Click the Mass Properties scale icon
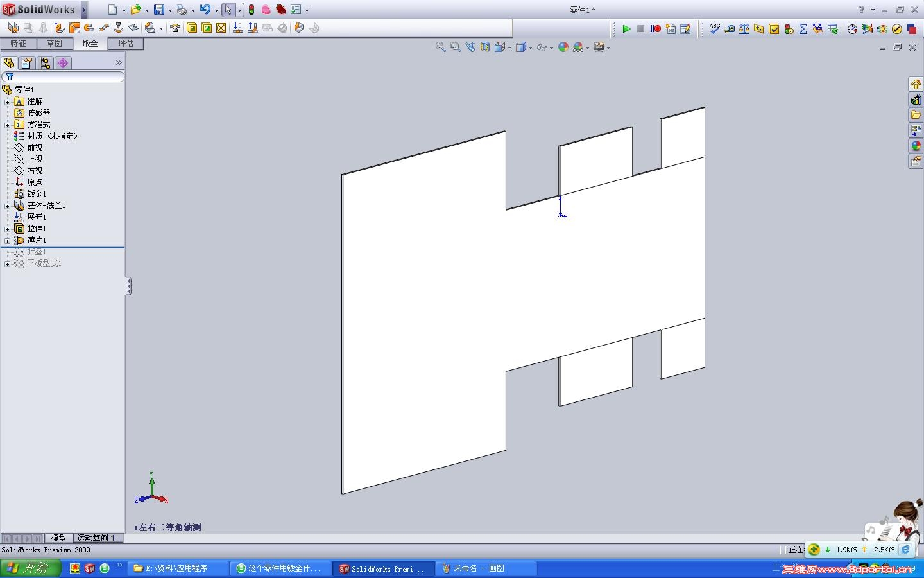The width and height of the screenshot is (924, 578). (744, 29)
